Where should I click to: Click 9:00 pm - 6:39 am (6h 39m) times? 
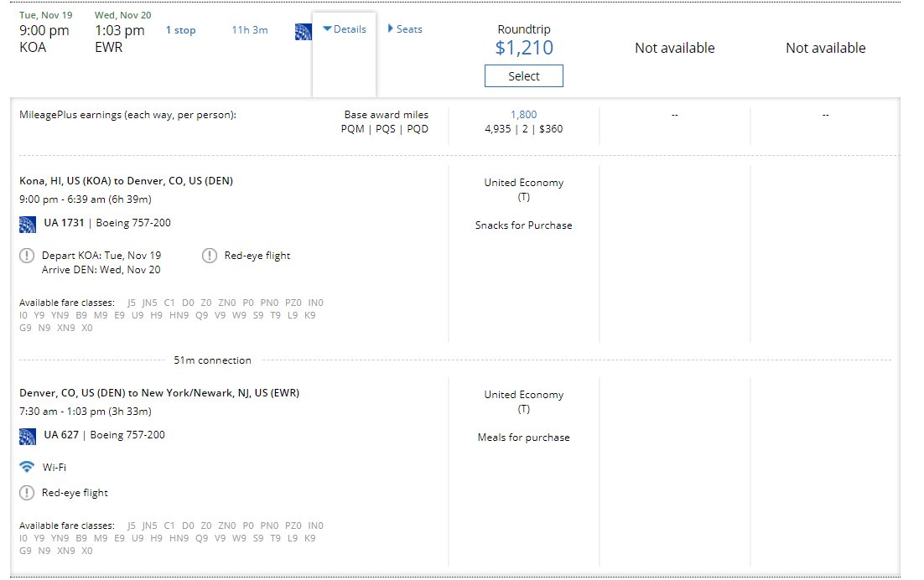tap(86, 199)
